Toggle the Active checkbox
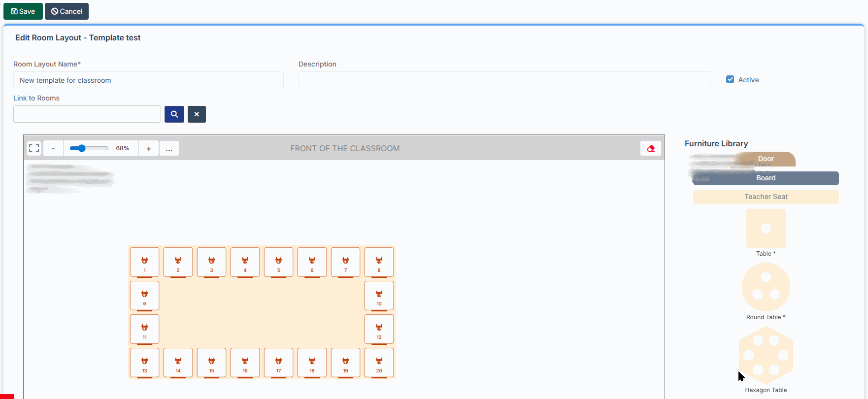 click(730, 80)
